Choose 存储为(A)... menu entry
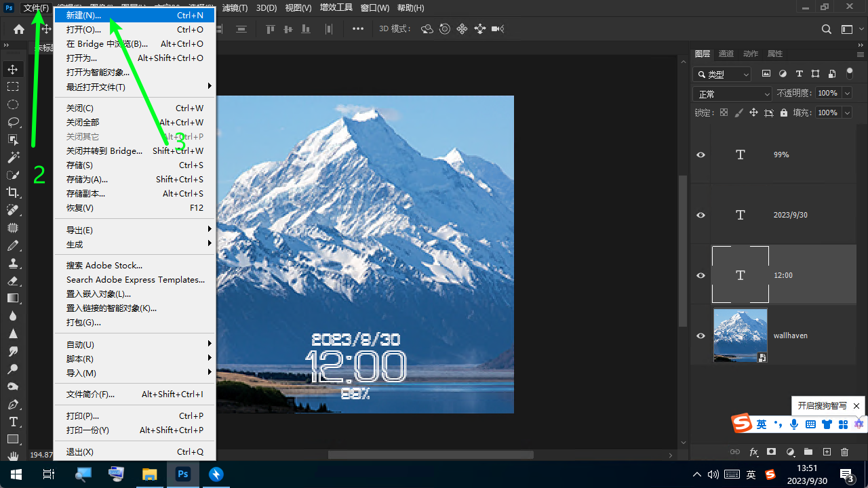 click(x=87, y=180)
